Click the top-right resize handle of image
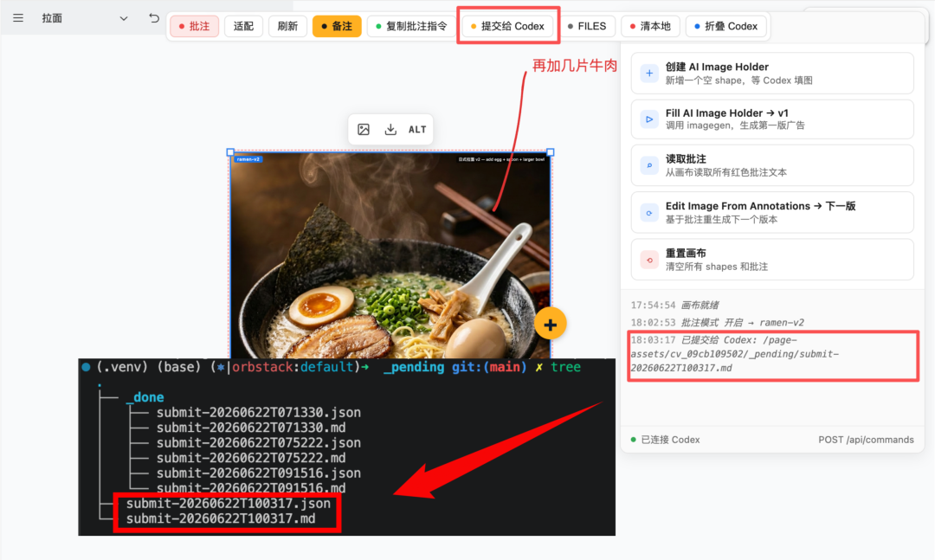Image resolution: width=935 pixels, height=560 pixels. (x=551, y=152)
